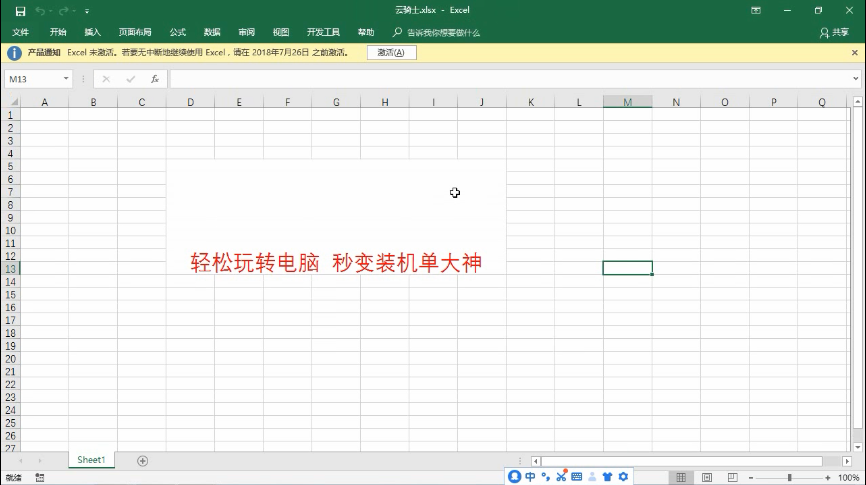
Task: Click the next sheet navigation arrow
Action: pyautogui.click(x=40, y=461)
